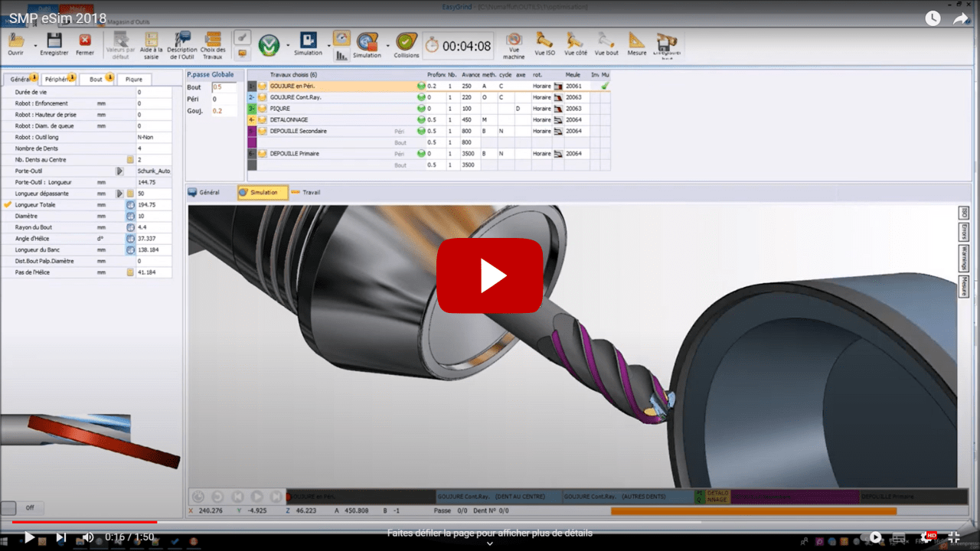Image resolution: width=980 pixels, height=551 pixels.
Task: Open the Périphérie tab
Action: pos(58,79)
